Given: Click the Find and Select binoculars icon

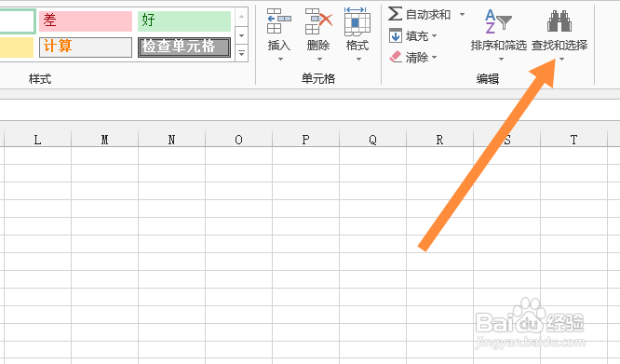Looking at the screenshot, I should click(559, 21).
